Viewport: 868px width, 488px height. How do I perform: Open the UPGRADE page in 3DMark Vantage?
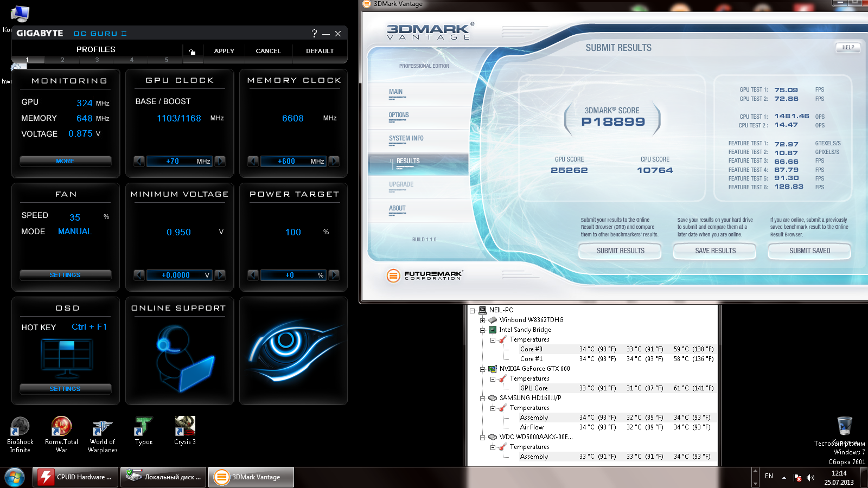[401, 185]
